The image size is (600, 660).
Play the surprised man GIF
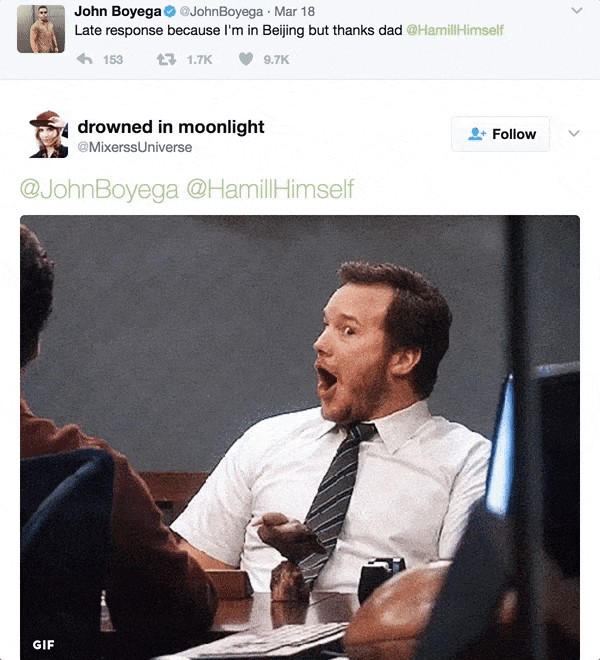(x=300, y=437)
